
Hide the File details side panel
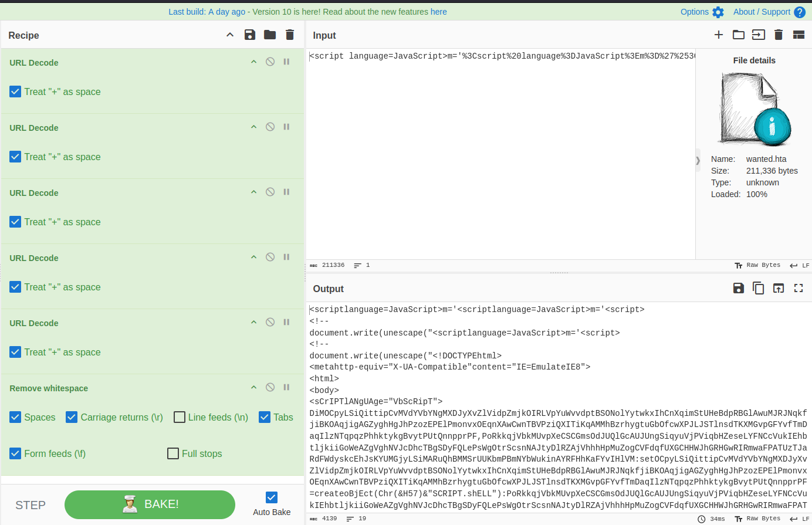coord(698,160)
